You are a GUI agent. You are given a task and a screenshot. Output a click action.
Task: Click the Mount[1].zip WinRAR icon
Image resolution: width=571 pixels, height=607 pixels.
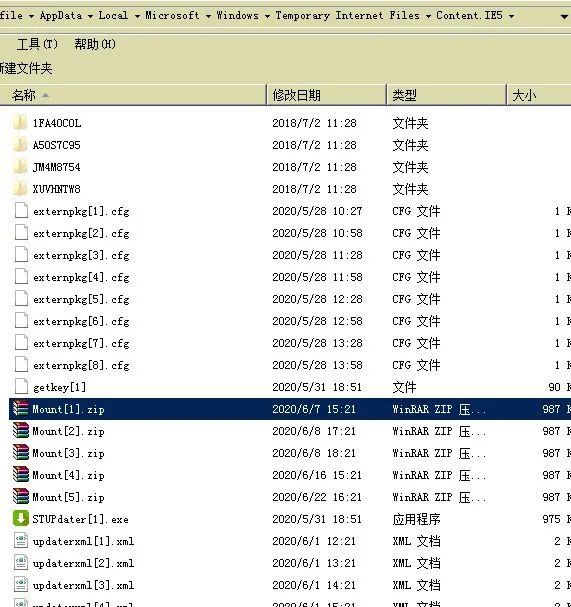point(21,409)
